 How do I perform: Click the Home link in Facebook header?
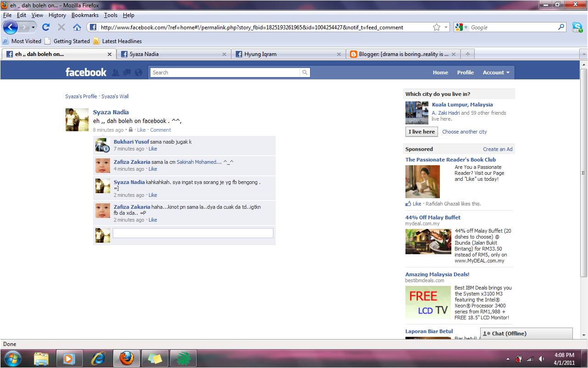pyautogui.click(x=440, y=72)
